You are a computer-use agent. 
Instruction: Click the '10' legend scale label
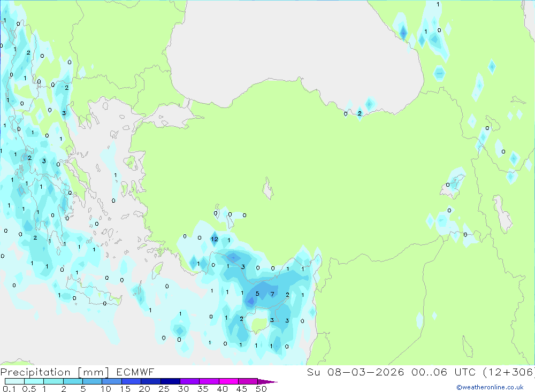coord(106,389)
